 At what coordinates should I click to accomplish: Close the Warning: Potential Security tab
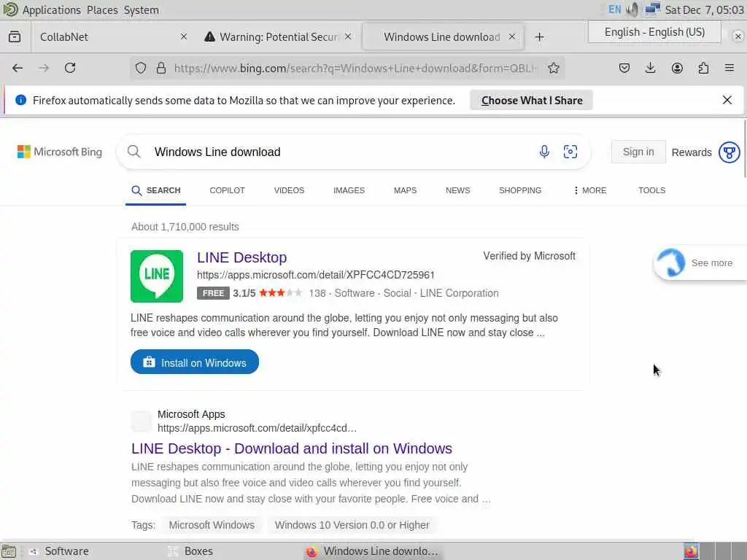pyautogui.click(x=348, y=36)
